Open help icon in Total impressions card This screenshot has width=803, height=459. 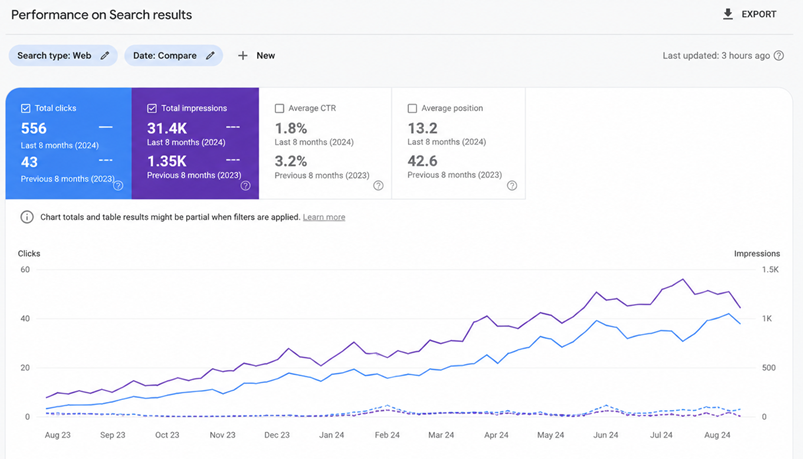pyautogui.click(x=246, y=185)
